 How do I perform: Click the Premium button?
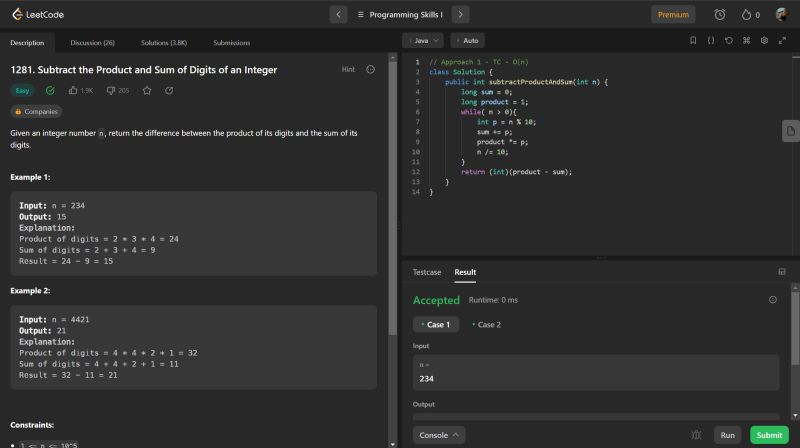click(673, 15)
